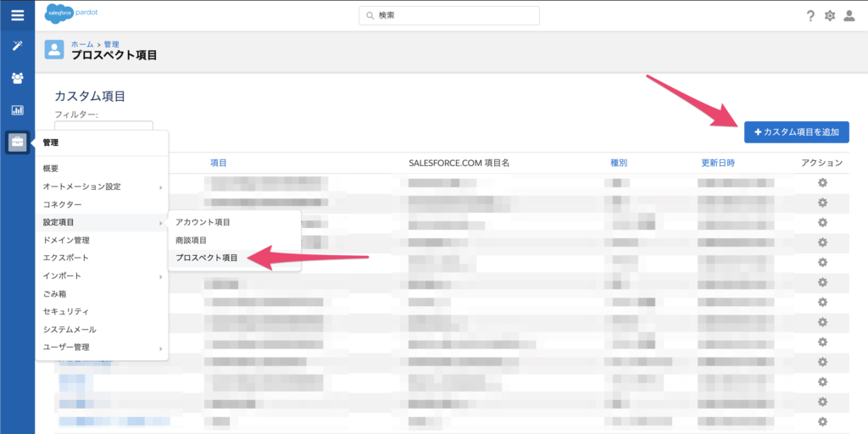This screenshot has width=868, height=434.
Task: Click the prospect fields page avatar icon
Action: tap(54, 50)
